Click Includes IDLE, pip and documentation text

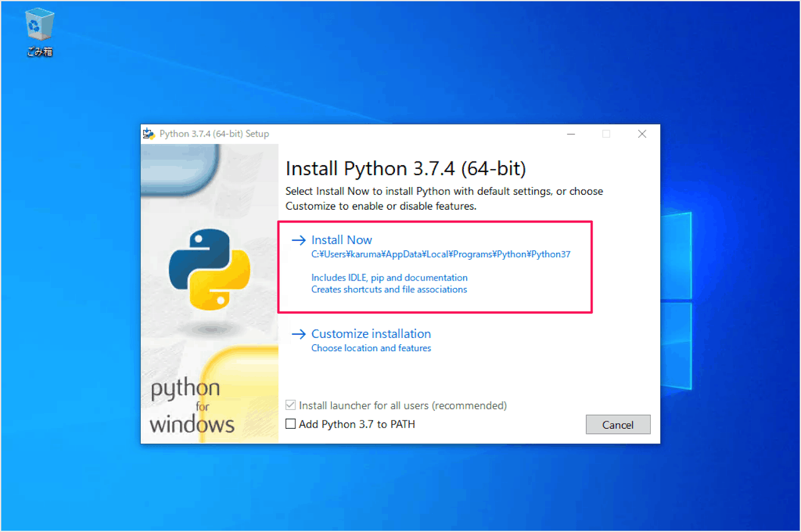click(389, 277)
